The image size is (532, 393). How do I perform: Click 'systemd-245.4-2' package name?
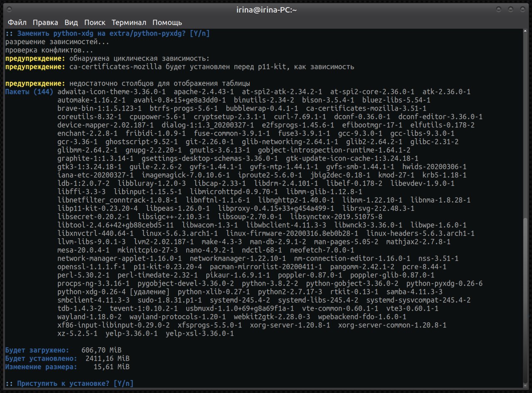(240, 299)
